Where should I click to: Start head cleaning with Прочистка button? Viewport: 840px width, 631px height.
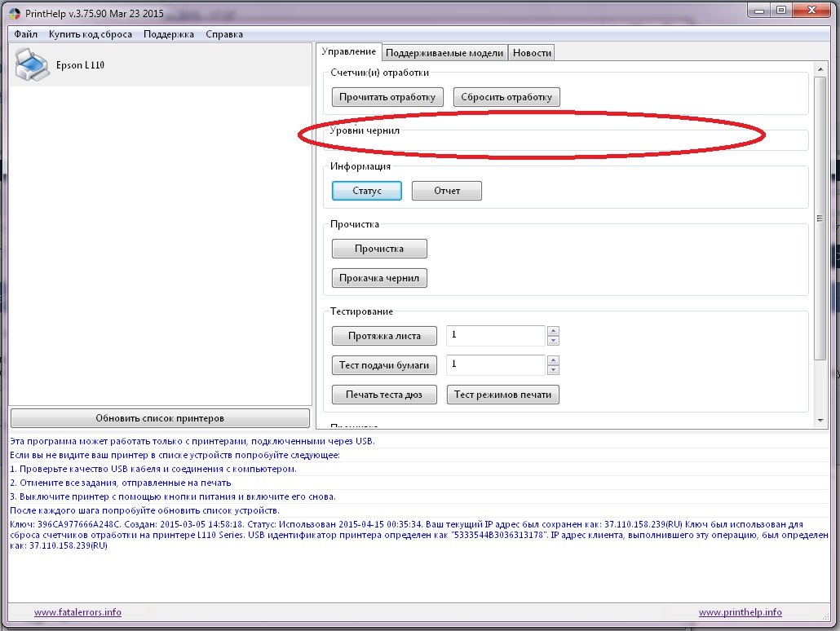point(379,249)
